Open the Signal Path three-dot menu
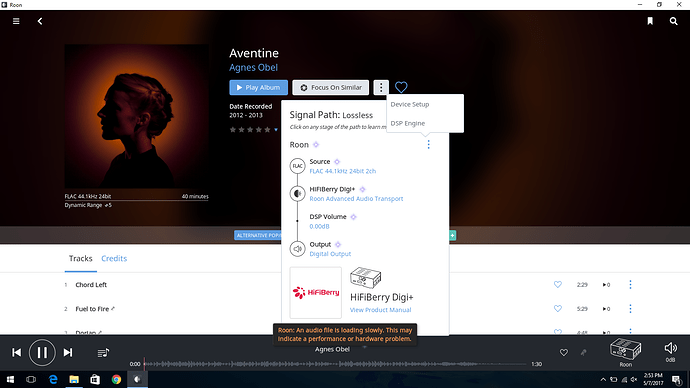 click(x=428, y=145)
